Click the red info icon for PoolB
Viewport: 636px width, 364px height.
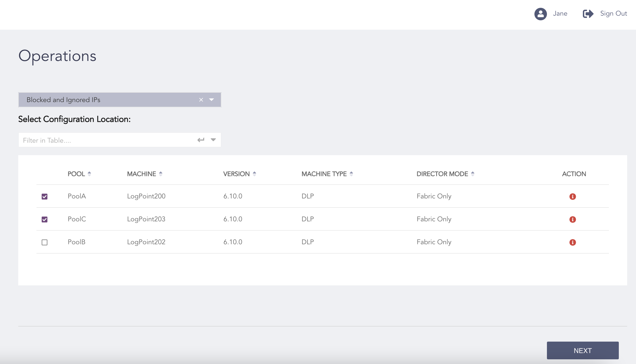coord(572,242)
